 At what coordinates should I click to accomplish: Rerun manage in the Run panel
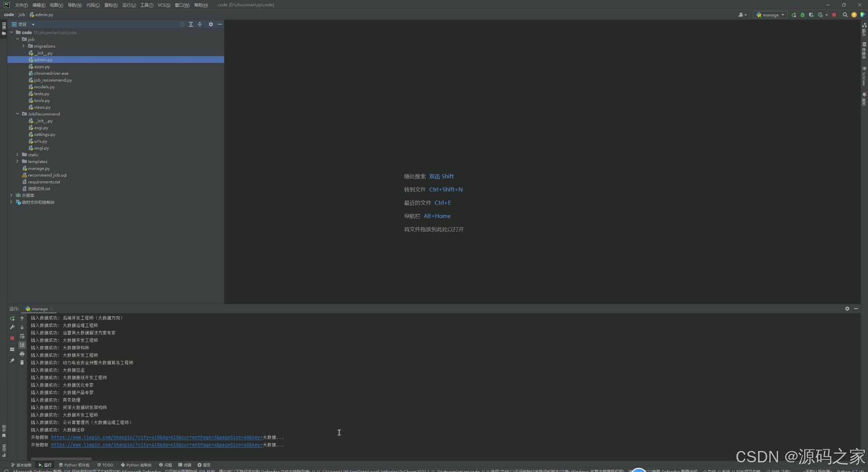[x=12, y=319]
